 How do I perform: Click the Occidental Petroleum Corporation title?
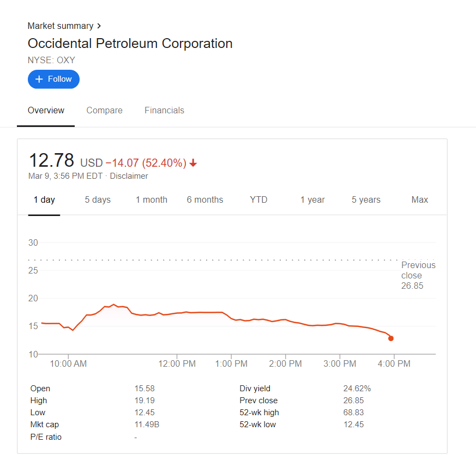click(x=130, y=44)
